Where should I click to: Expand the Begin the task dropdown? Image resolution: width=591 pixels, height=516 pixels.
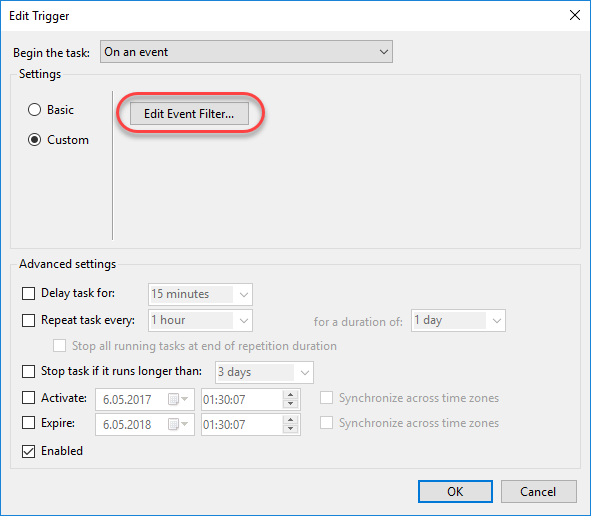click(x=246, y=52)
